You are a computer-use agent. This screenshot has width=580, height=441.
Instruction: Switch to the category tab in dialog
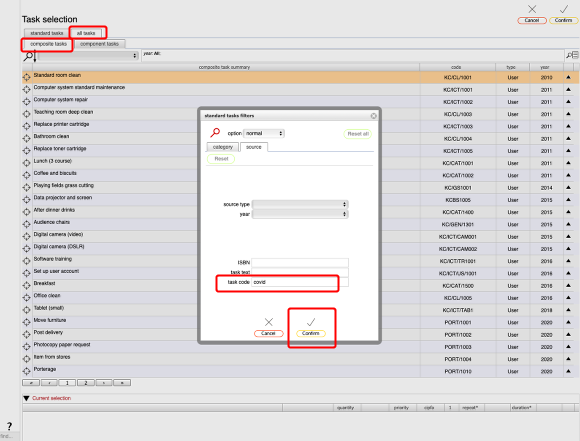pyautogui.click(x=223, y=147)
